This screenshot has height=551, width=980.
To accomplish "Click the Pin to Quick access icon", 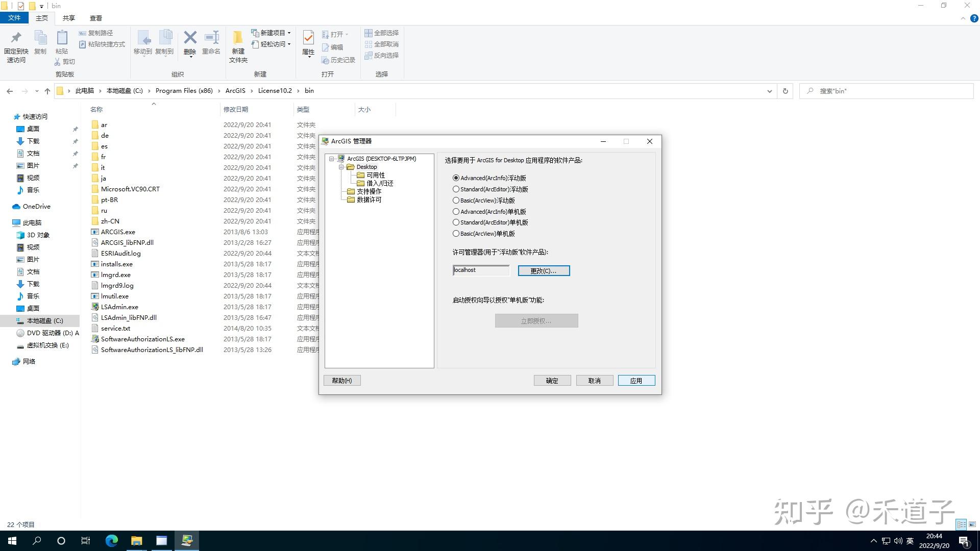I will coord(16,37).
